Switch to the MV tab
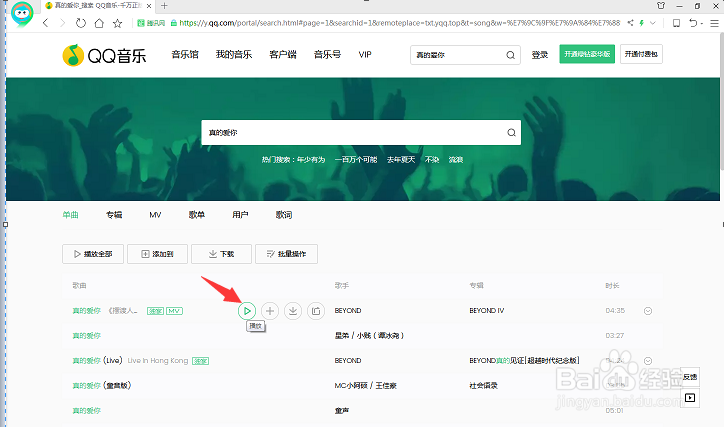 155,215
